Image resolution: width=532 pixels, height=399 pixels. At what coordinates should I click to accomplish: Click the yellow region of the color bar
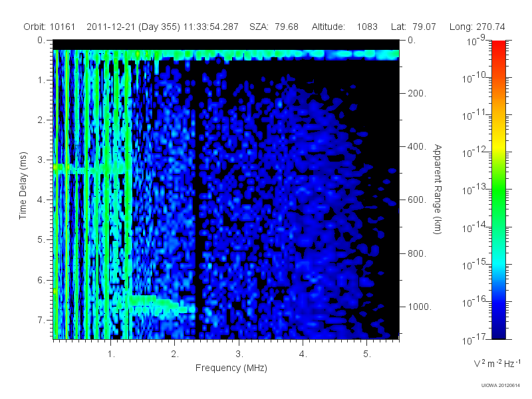coord(498,144)
